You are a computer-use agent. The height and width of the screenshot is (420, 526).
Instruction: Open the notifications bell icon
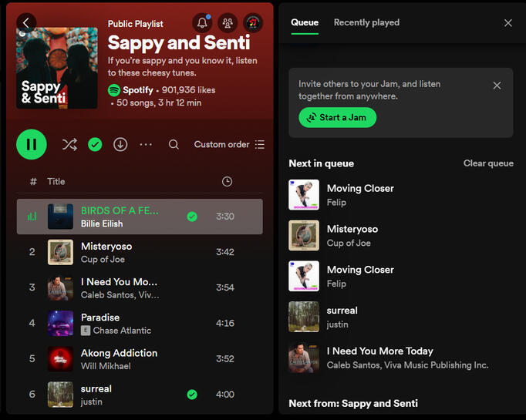click(202, 23)
